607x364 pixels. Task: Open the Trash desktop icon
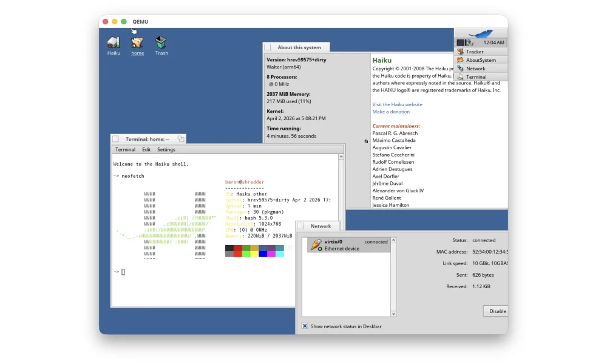161,42
